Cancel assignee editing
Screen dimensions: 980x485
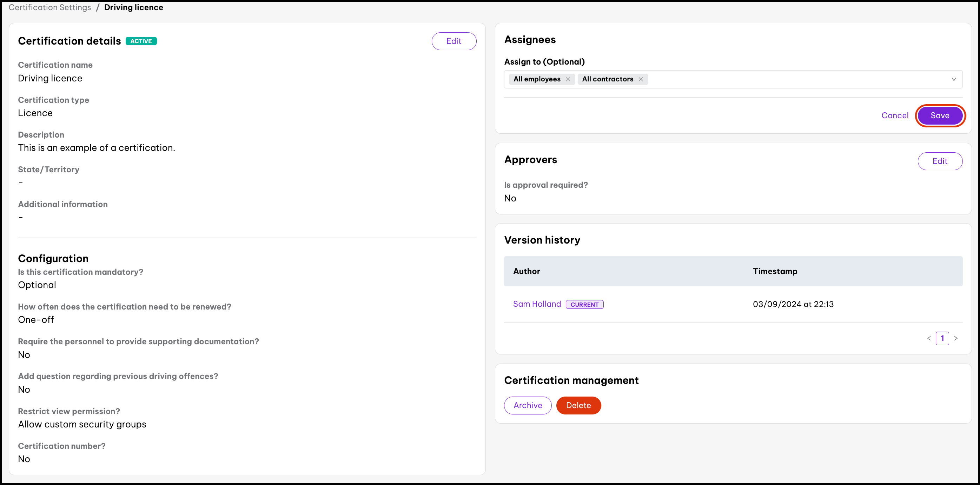tap(894, 116)
